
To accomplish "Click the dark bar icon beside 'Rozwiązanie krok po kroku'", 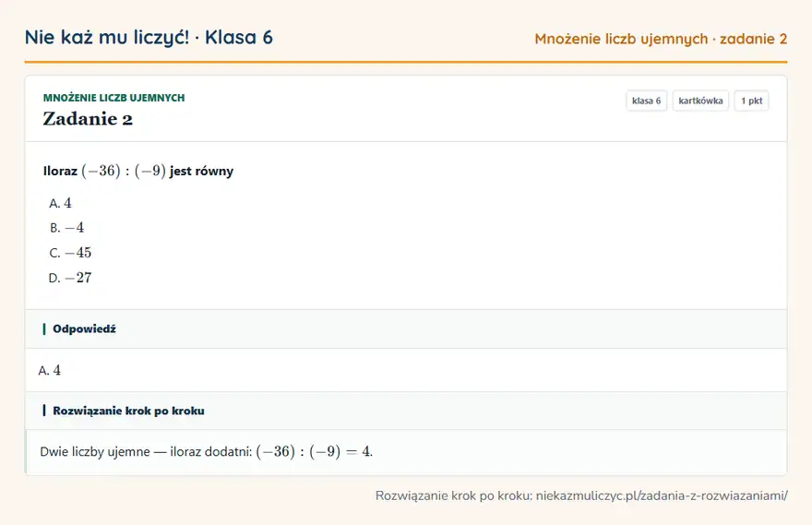I will coord(44,411).
